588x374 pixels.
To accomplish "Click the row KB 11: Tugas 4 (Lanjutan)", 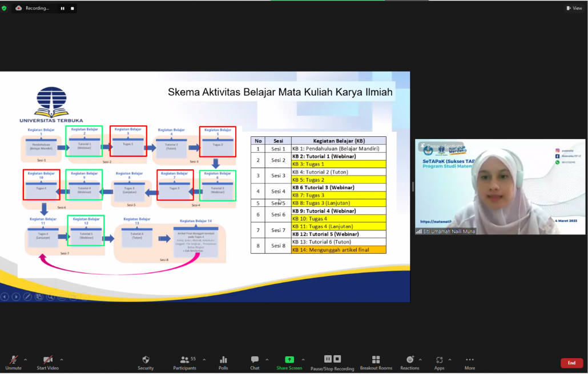I will [339, 226].
